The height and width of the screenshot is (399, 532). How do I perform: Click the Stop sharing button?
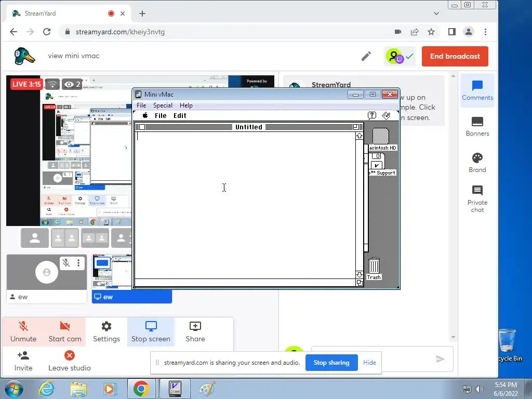[x=331, y=362]
